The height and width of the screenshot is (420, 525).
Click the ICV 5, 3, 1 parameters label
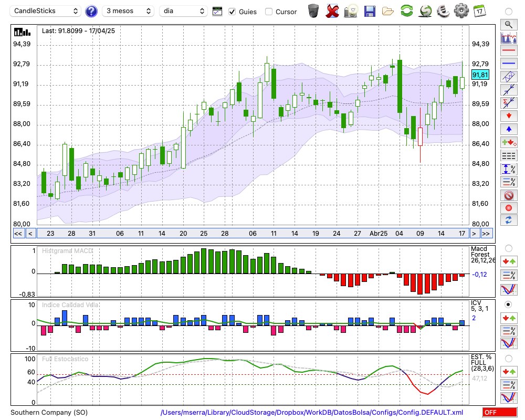[479, 306]
